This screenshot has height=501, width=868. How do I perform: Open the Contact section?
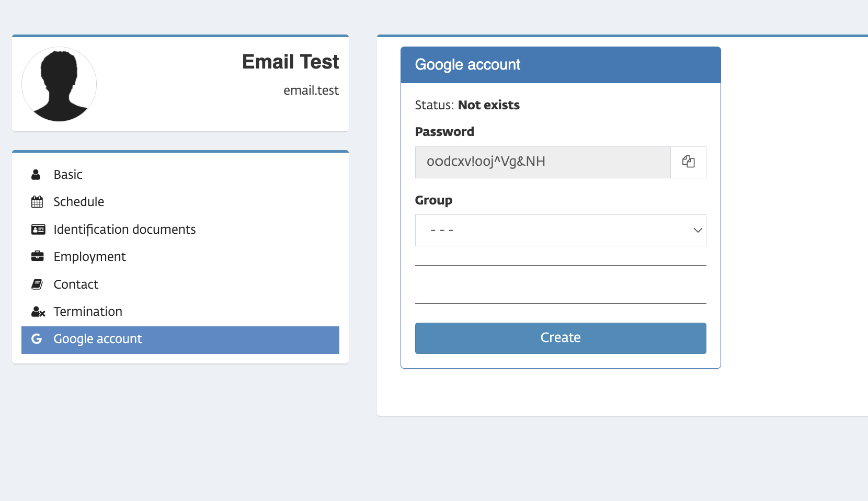(180, 284)
